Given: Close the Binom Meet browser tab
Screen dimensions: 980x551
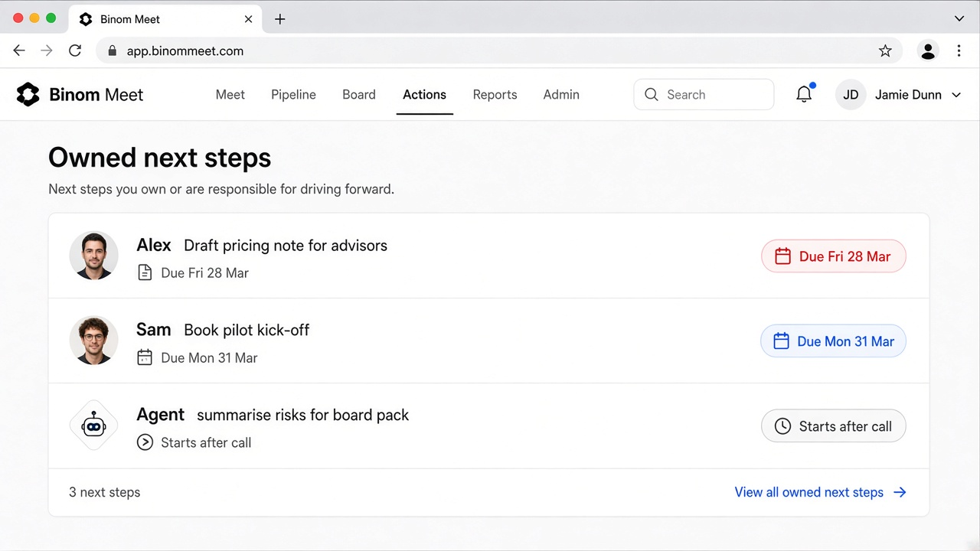Looking at the screenshot, I should pos(248,19).
